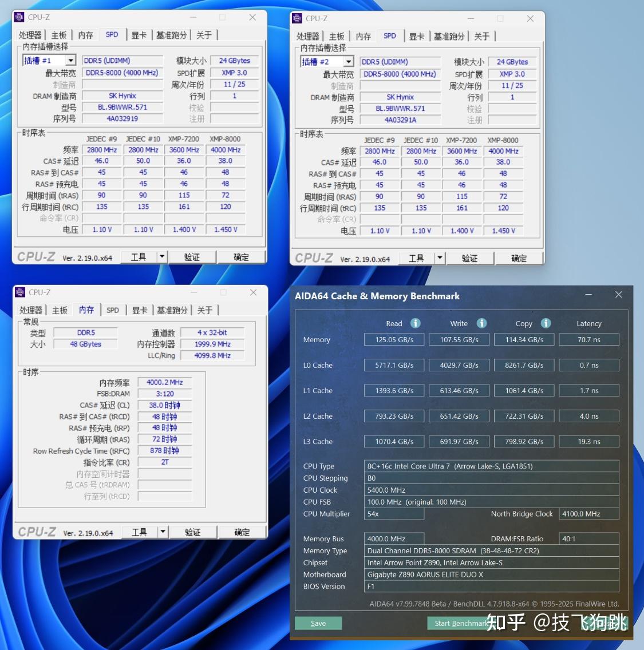Minimize the bottom CPU-Z memory window

pyautogui.click(x=194, y=292)
